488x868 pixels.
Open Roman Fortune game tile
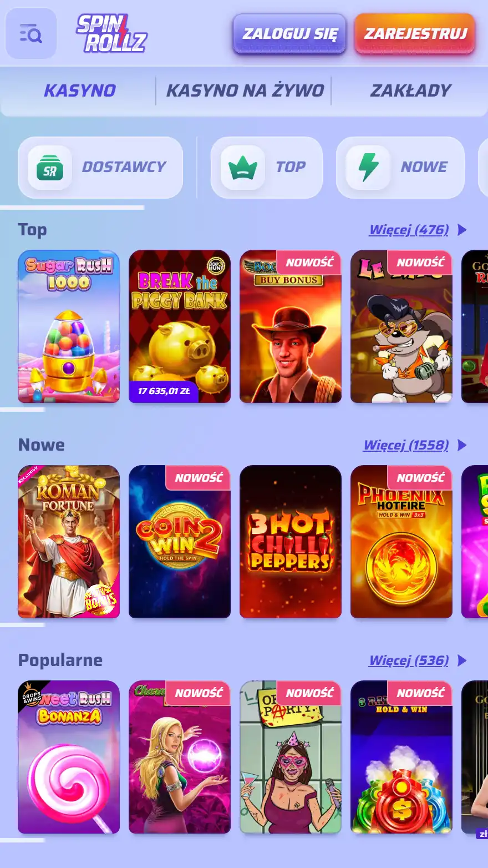(x=69, y=542)
